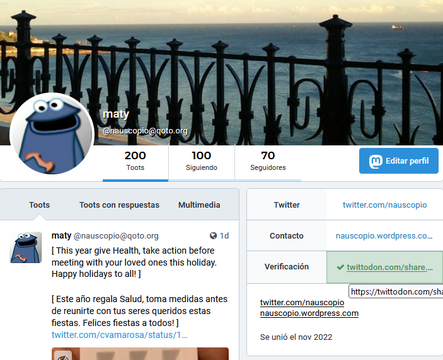Screen dimensions: 443x360
Task: Click the Contacto field label
Action: [x=287, y=236]
